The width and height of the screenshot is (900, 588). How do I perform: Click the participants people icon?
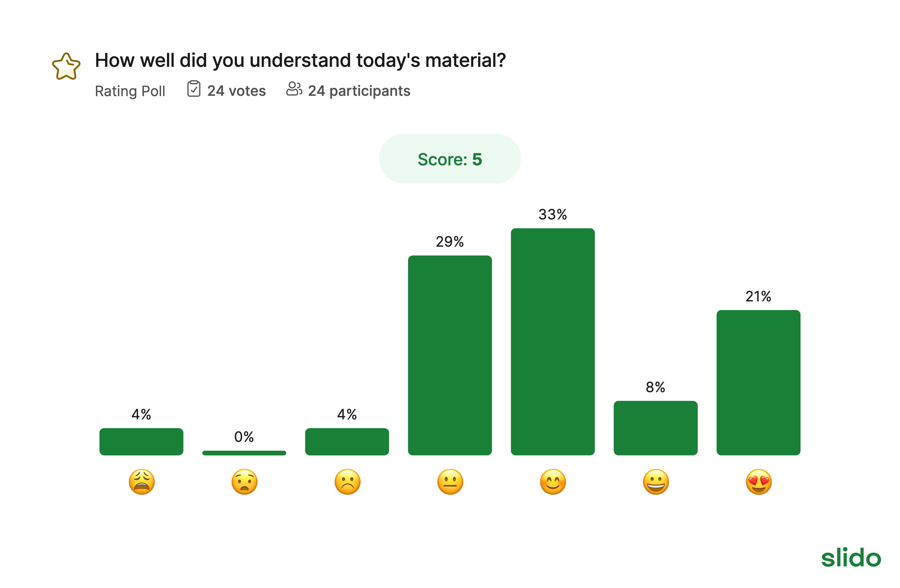tap(294, 89)
